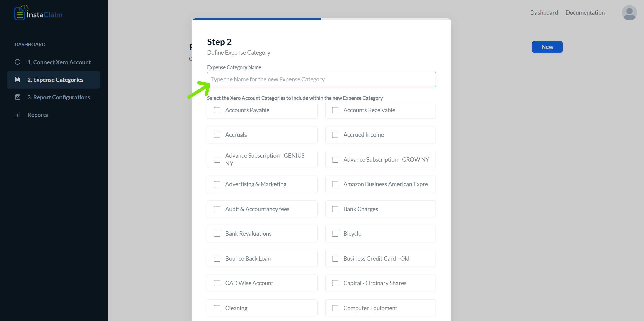
Task: Open 3. Report Configurations in sidebar
Action: [59, 97]
